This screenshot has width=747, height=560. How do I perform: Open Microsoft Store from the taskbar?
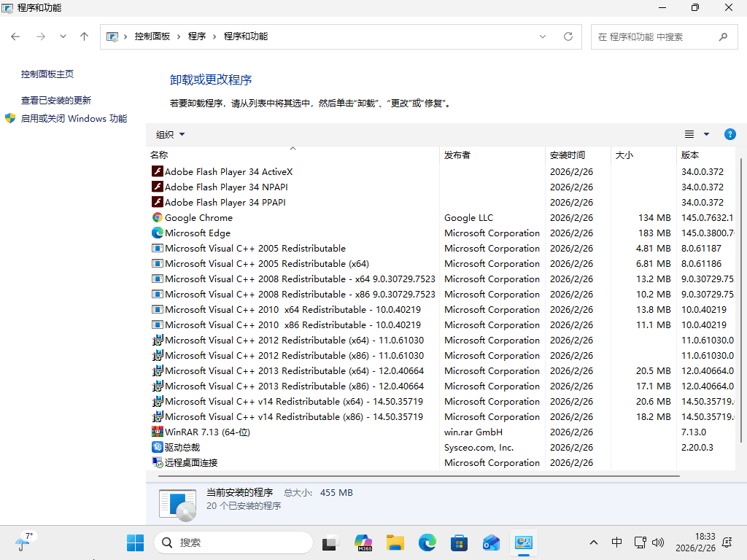click(x=459, y=542)
